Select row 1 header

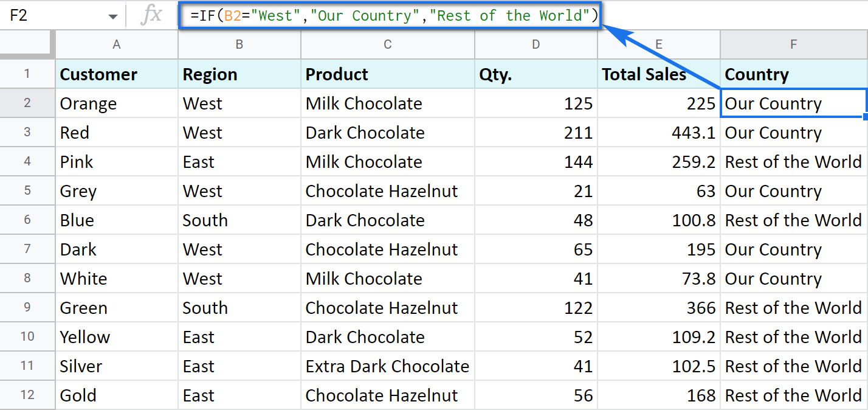point(27,74)
